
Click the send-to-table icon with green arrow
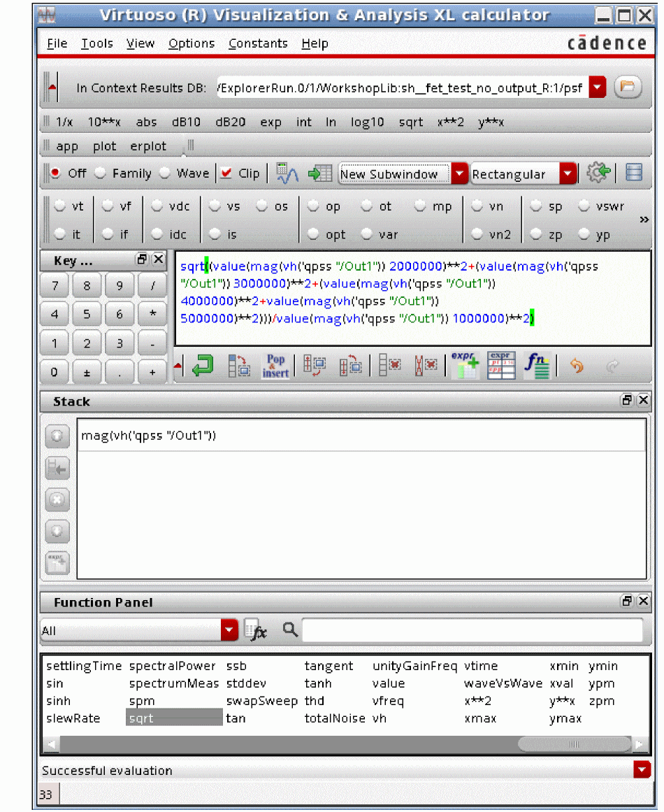pos(320,173)
